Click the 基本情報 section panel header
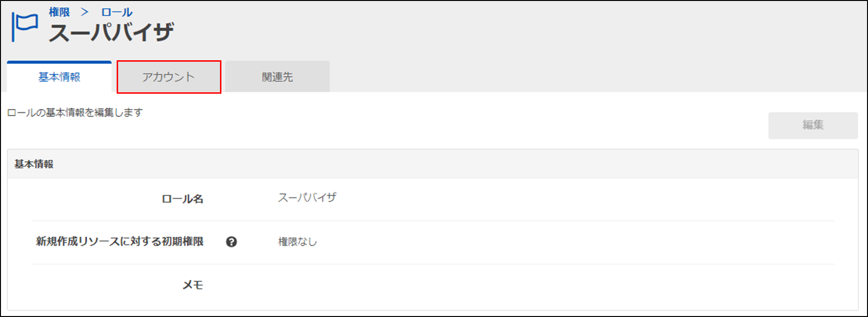This screenshot has width=868, height=317. coord(433,164)
